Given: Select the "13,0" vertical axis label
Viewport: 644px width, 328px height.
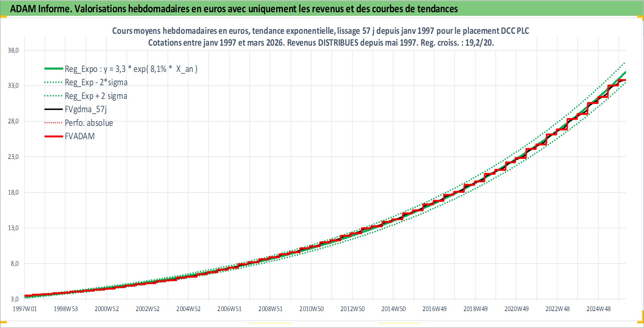Looking at the screenshot, I should pyautogui.click(x=13, y=228).
